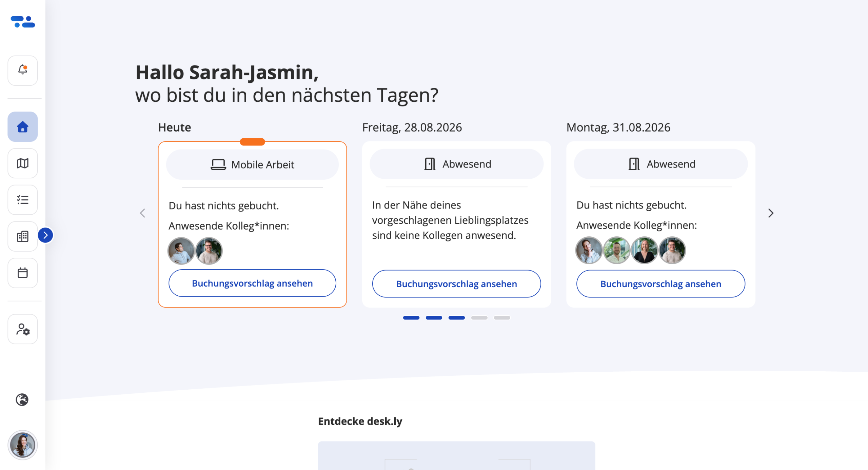
Task: Jump to third carousel page indicator
Action: (456, 318)
